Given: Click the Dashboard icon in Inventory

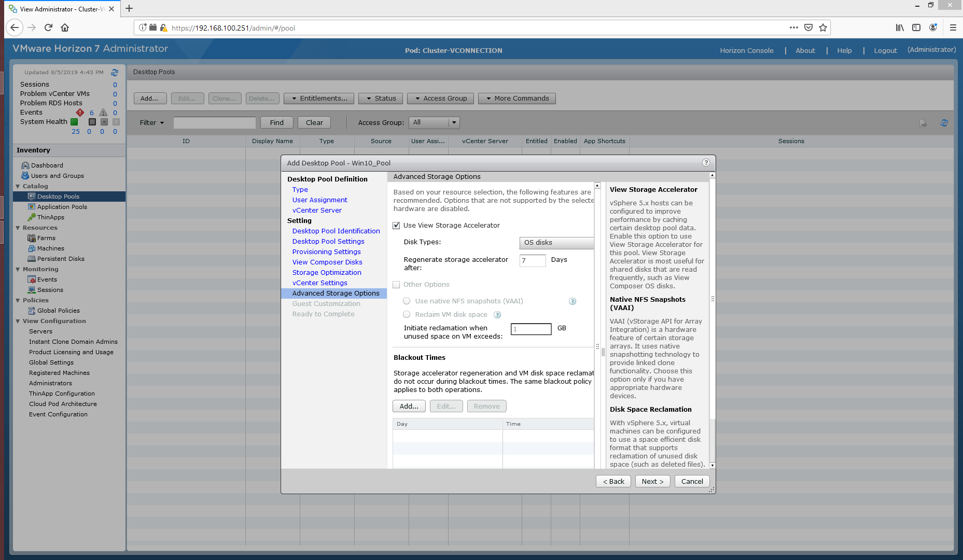Looking at the screenshot, I should click(x=25, y=165).
